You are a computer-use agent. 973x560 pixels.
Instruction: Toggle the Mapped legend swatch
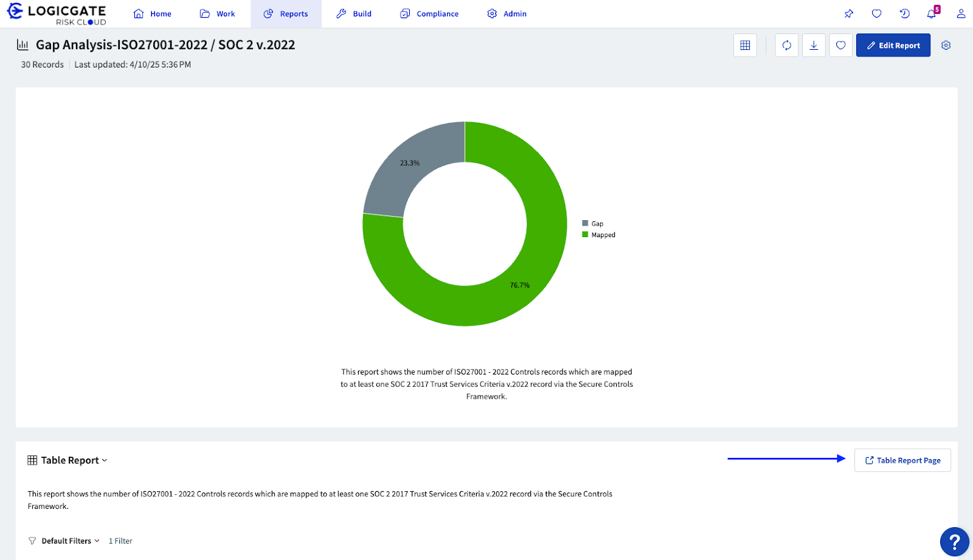point(585,234)
